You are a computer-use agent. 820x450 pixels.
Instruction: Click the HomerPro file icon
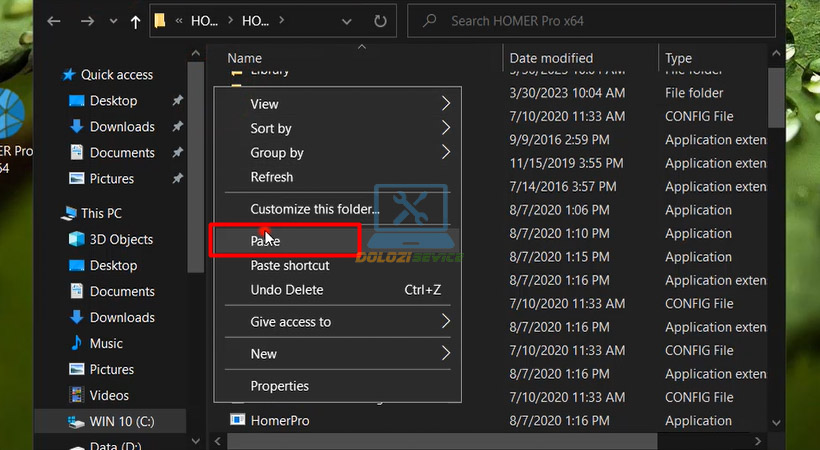(x=238, y=420)
